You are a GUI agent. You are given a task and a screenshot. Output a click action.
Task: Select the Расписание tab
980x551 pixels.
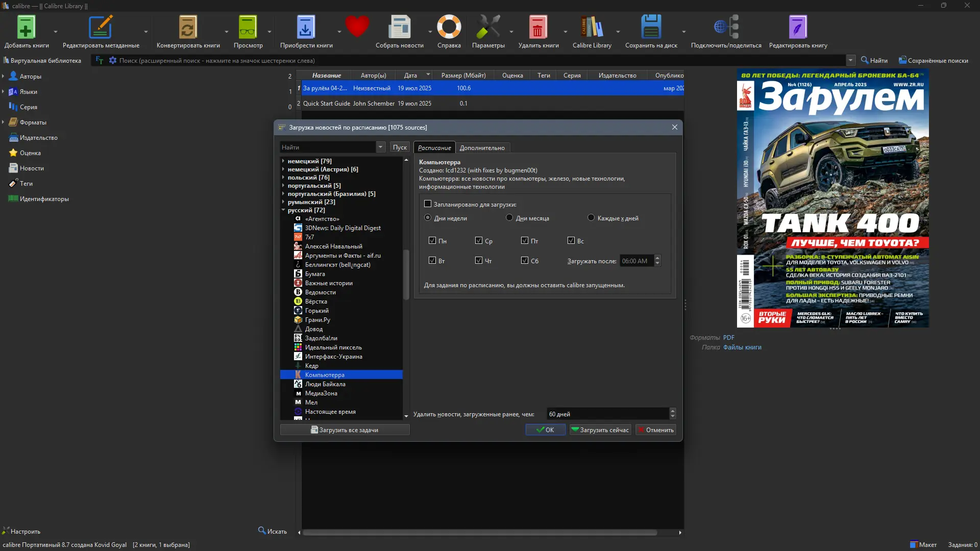click(434, 148)
